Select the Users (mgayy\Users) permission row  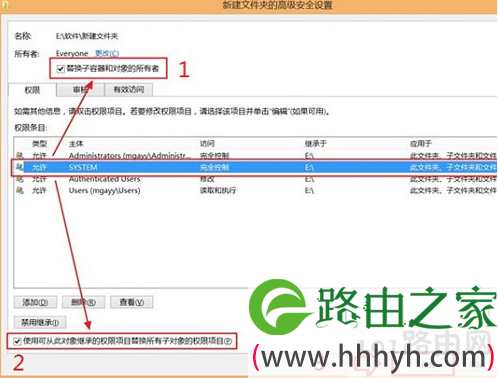(x=256, y=191)
